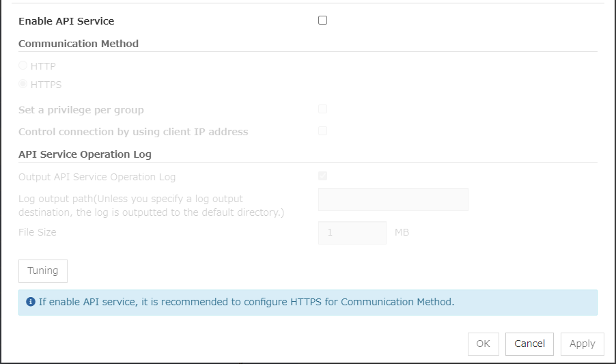Select the HTTP radio button
The image size is (616, 364).
(x=23, y=66)
